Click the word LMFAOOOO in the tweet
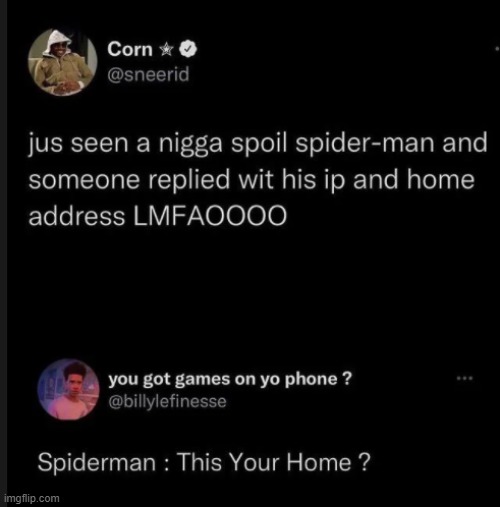The image size is (500, 507). point(210,217)
